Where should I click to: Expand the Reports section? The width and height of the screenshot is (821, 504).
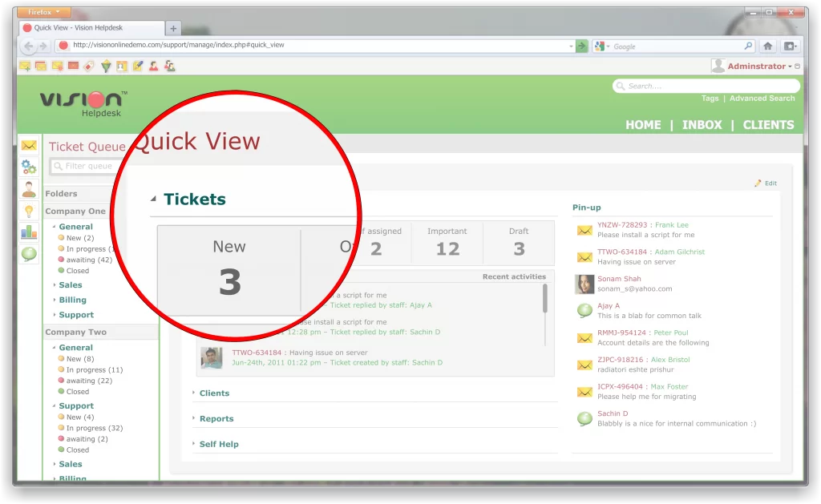coord(216,419)
